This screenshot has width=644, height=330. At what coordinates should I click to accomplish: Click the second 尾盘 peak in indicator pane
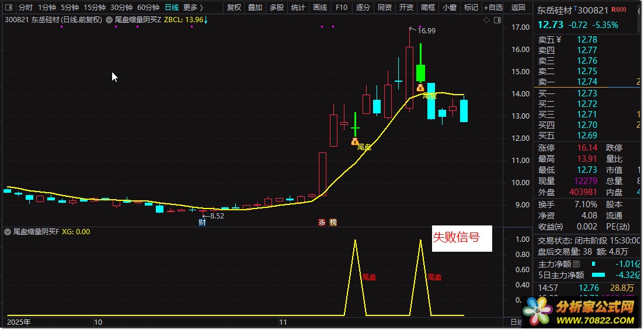point(420,240)
